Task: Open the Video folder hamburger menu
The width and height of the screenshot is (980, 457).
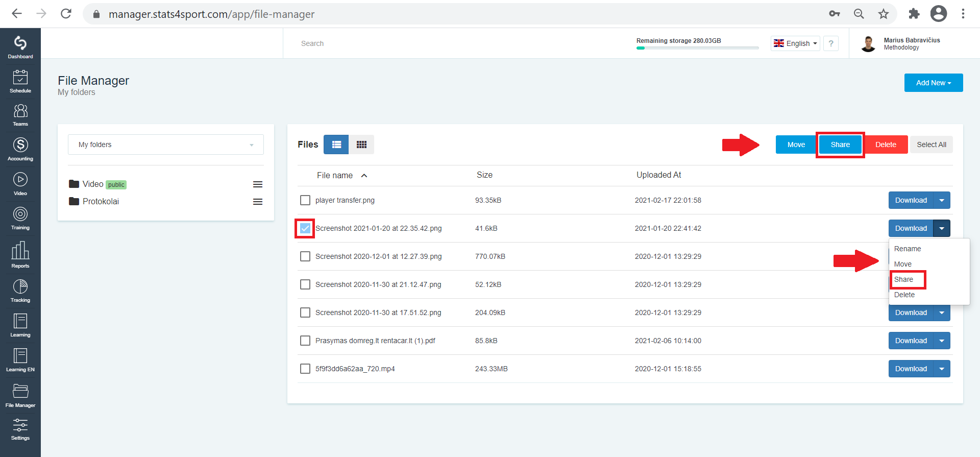Action: coord(258,184)
